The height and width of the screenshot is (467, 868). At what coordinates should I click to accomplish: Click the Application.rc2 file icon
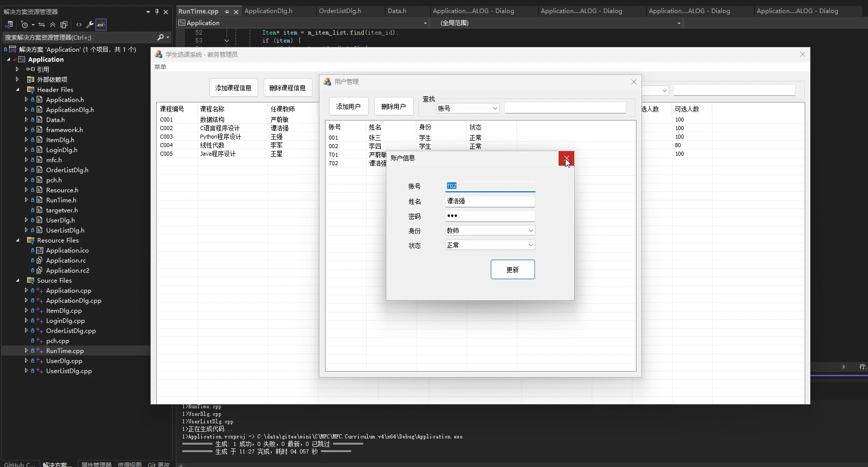[40, 270]
